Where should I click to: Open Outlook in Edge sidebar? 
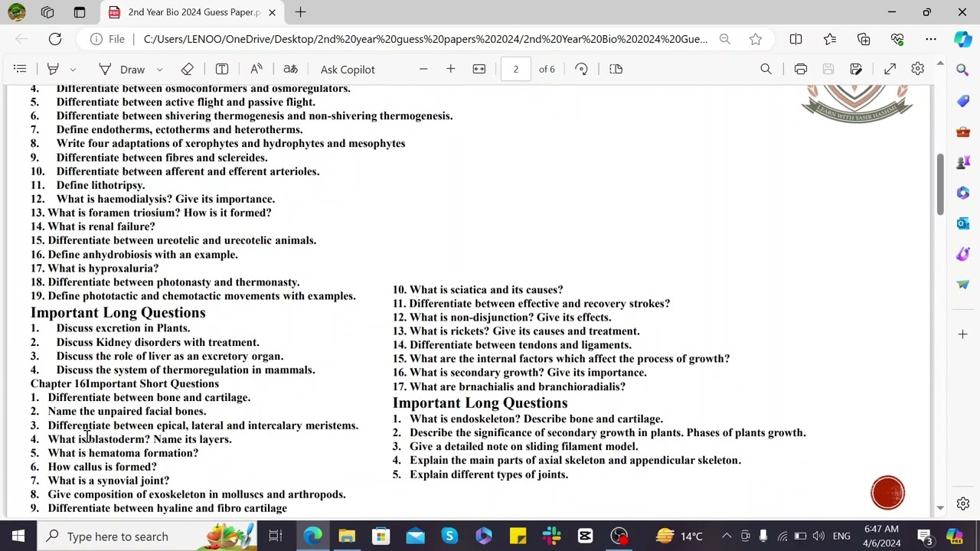tap(962, 223)
